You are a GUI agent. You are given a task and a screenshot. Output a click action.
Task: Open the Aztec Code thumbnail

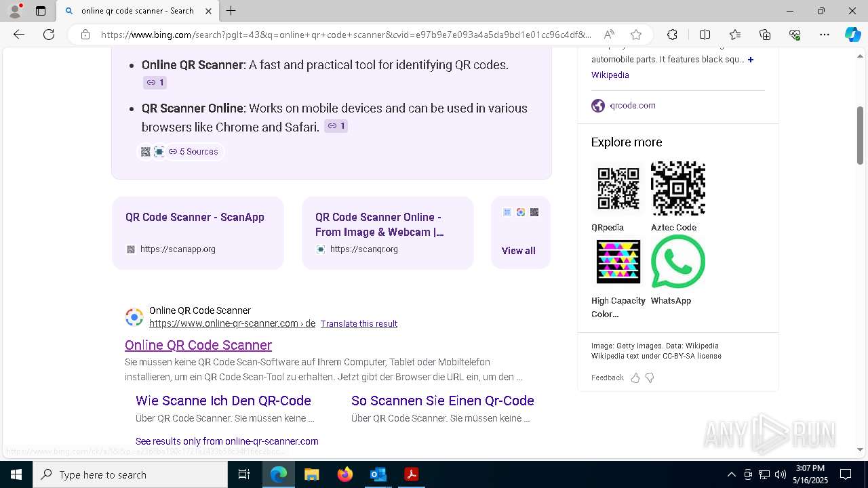[678, 188]
